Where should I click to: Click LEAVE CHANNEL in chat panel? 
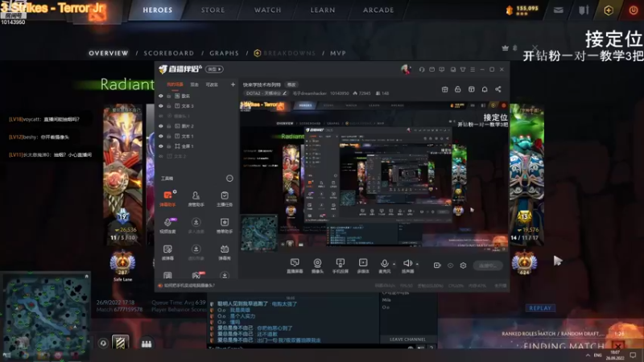407,339
